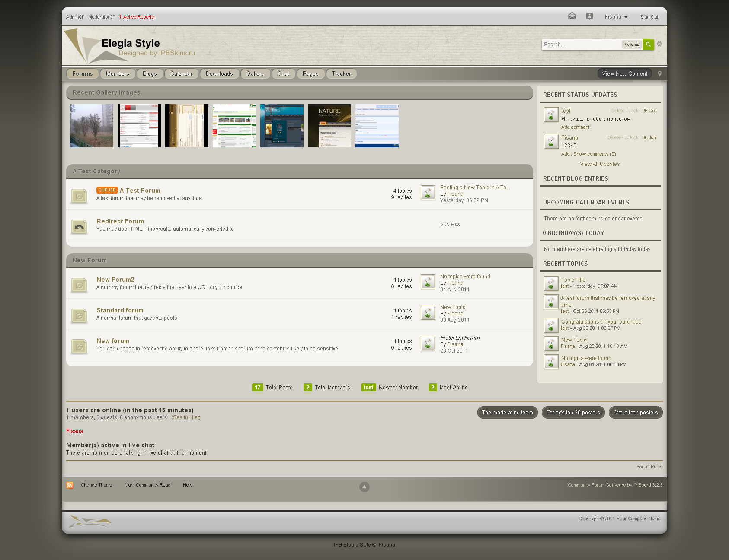Click the View New Content button

point(624,74)
